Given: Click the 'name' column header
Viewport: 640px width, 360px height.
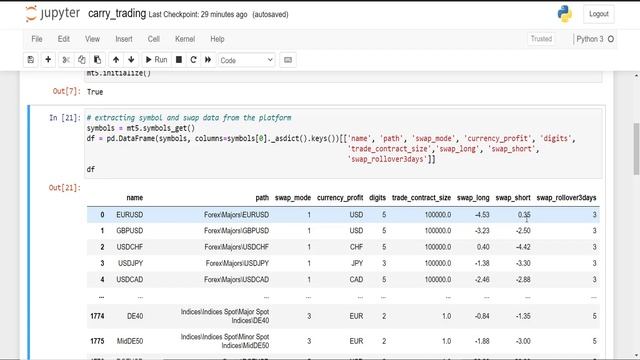Looking at the screenshot, I should pos(134,198).
